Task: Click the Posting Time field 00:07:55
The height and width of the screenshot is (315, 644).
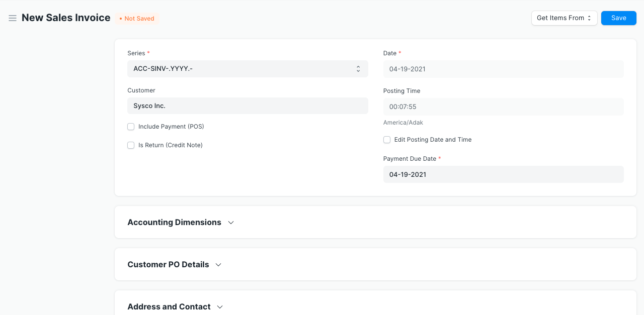Action: (503, 107)
